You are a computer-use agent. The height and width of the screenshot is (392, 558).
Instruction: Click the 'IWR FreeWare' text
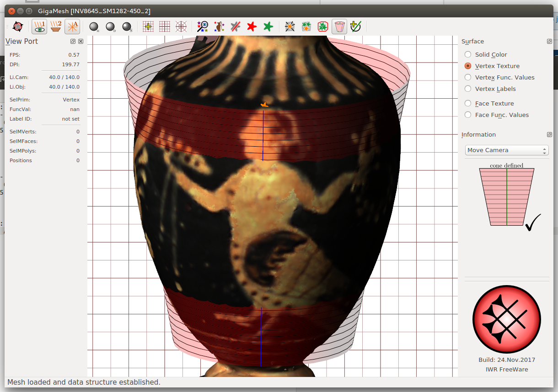pyautogui.click(x=507, y=369)
